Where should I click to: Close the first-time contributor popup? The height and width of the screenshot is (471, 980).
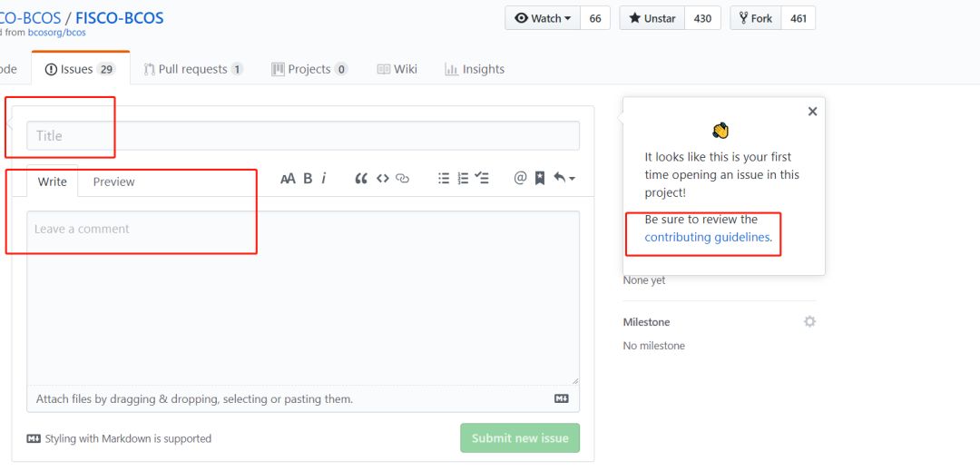click(x=812, y=112)
